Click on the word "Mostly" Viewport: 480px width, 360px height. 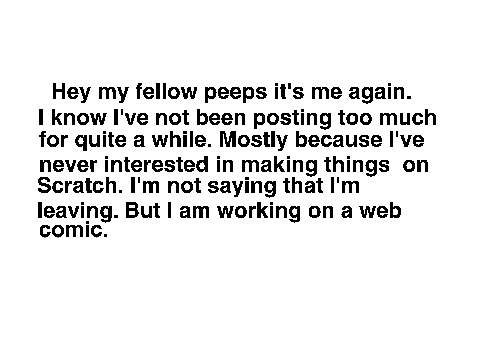point(253,141)
